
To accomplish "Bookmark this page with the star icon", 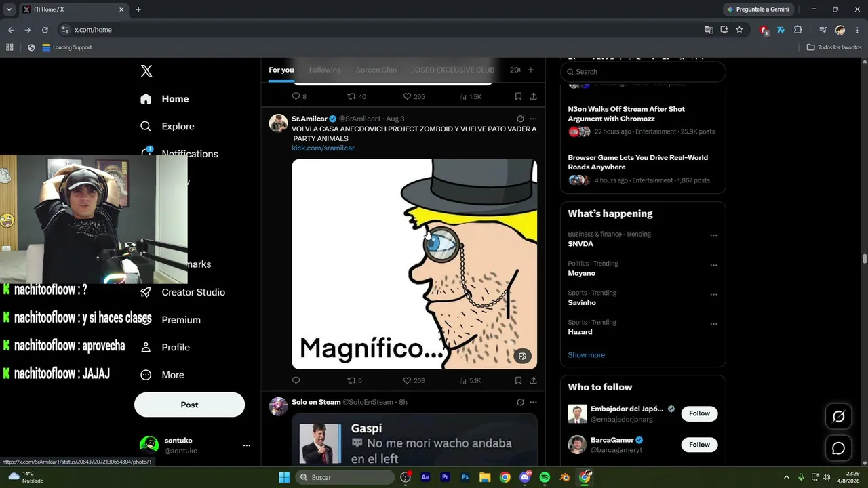I will (739, 30).
